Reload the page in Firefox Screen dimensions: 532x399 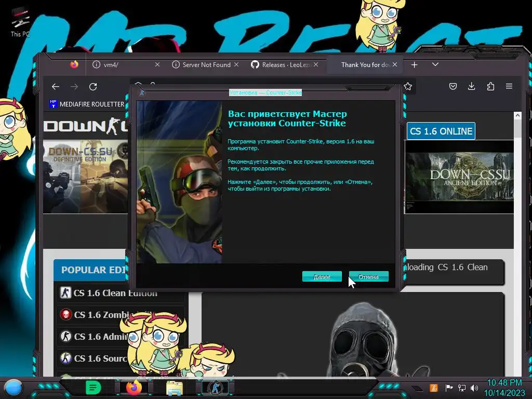tap(93, 87)
